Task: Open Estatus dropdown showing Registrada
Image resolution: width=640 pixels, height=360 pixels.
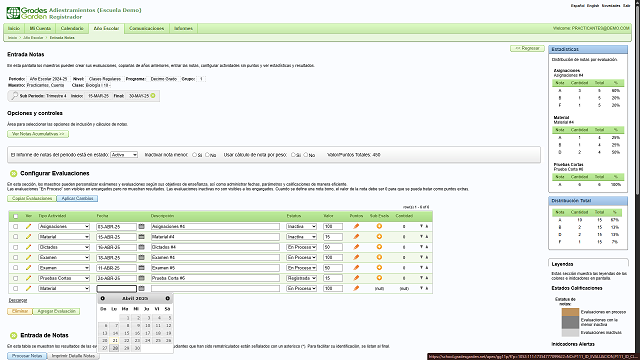Action: click(x=301, y=278)
